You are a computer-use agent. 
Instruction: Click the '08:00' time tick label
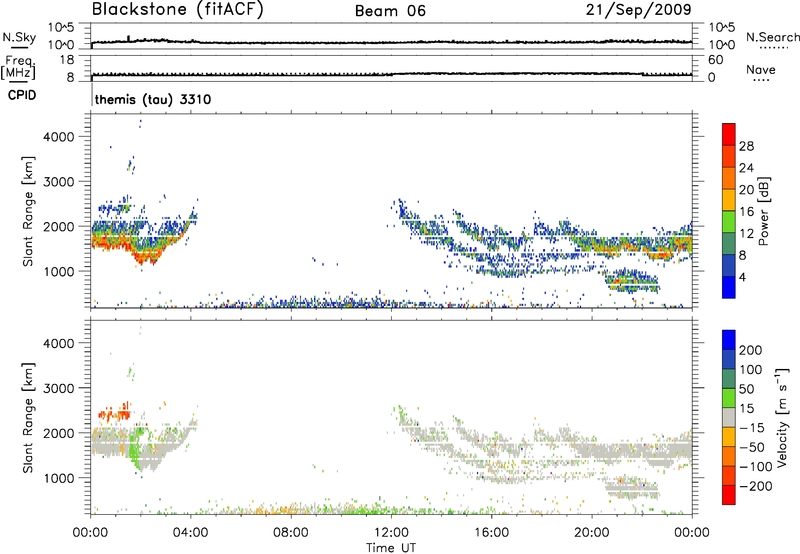point(291,533)
